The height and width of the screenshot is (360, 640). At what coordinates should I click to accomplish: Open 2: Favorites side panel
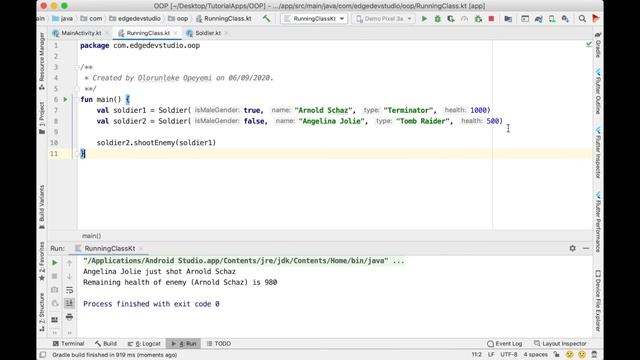coord(42,261)
